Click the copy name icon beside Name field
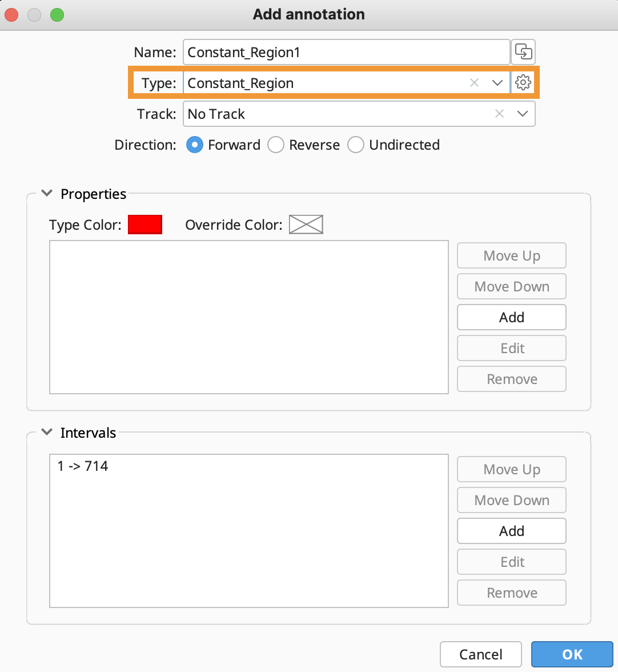Screen dimensions: 618x672 click(523, 52)
